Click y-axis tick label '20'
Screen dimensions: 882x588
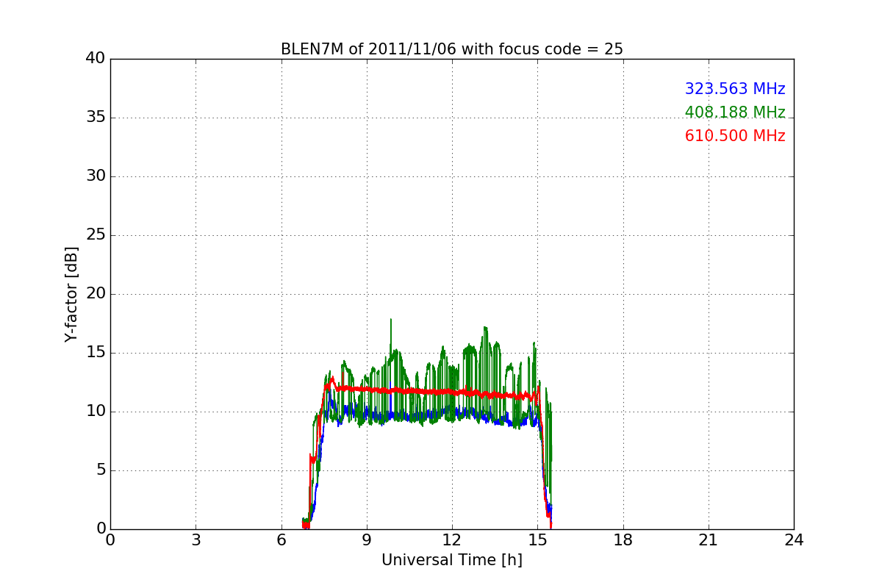pyautogui.click(x=96, y=294)
